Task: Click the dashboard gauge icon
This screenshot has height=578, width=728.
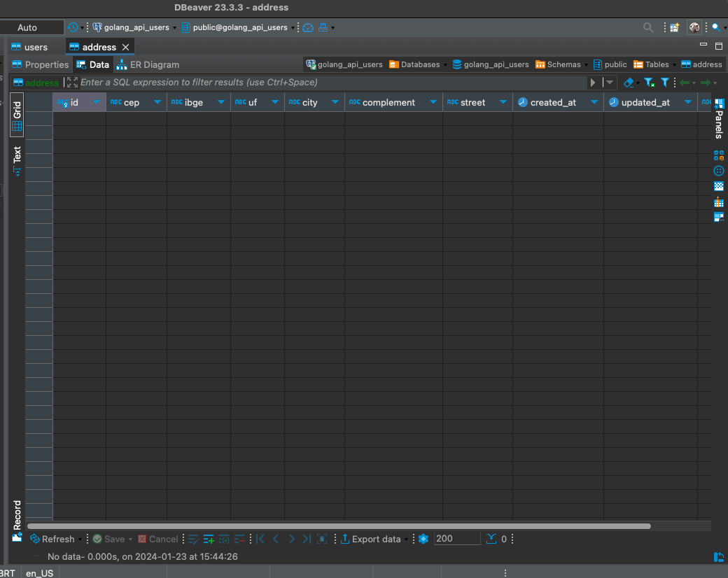Action: [x=308, y=28]
